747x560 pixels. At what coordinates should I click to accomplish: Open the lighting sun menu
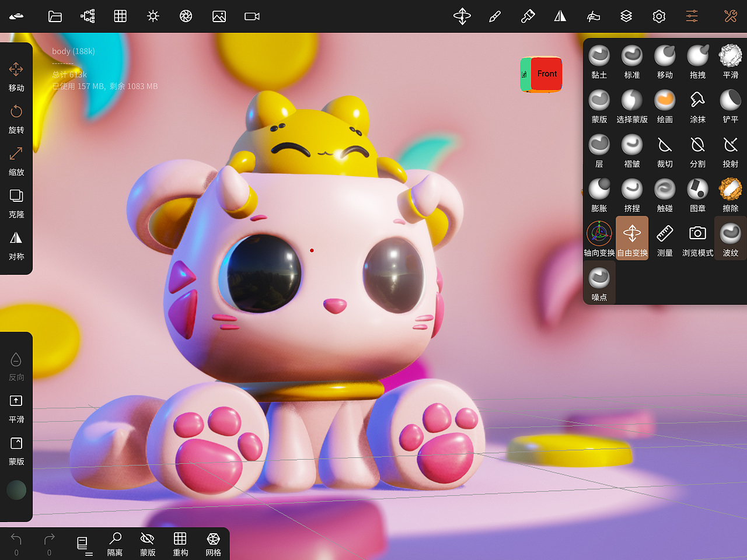(153, 16)
